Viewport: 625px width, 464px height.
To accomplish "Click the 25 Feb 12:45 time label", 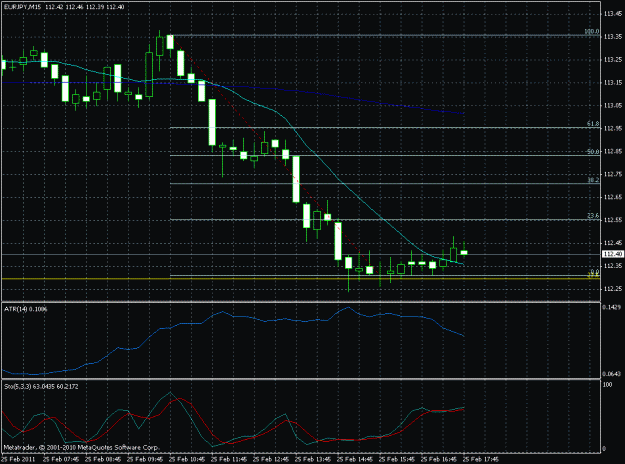I will pos(271,459).
